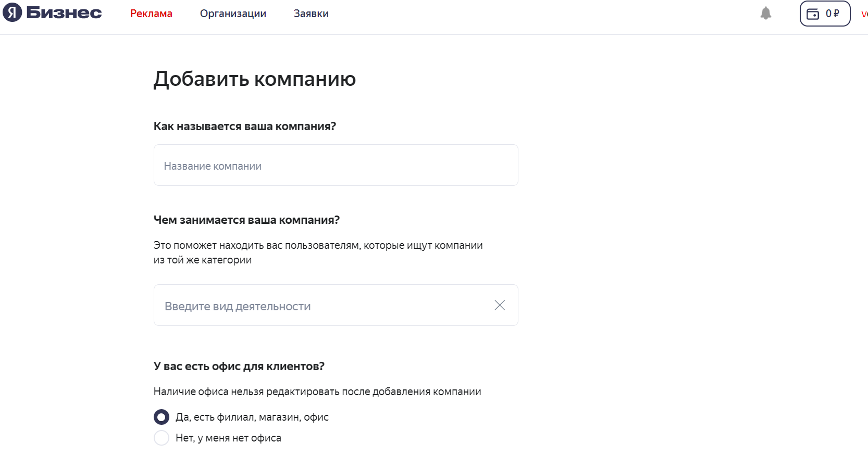Click the "Да, есть филиал, магазин, офис" label text
The width and height of the screenshot is (868, 455).
coord(252,417)
